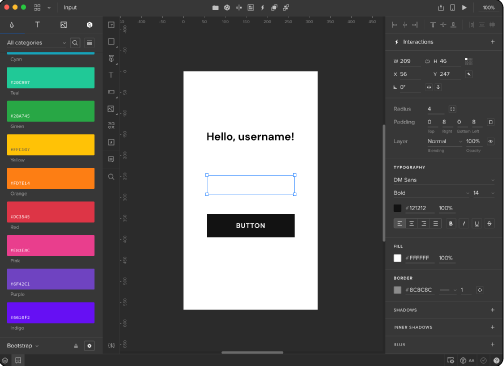Viewport: 504px width, 366px height.
Task: Set text alignment to left
Action: [400, 223]
